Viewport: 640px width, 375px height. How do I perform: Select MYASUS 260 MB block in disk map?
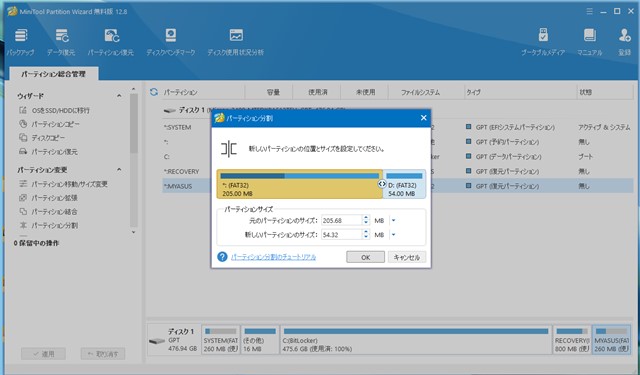[x=611, y=340]
